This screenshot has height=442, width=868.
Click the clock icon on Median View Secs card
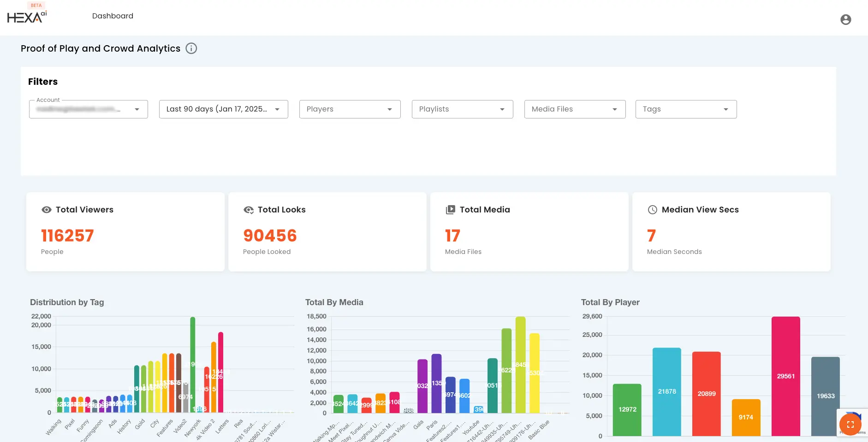(x=652, y=210)
